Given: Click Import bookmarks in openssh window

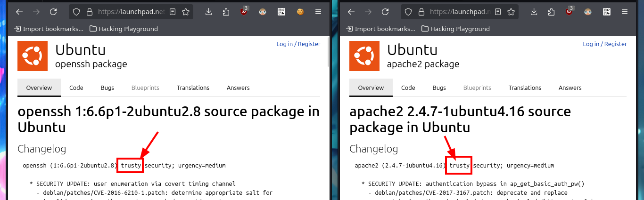Looking at the screenshot, I should coord(49,29).
